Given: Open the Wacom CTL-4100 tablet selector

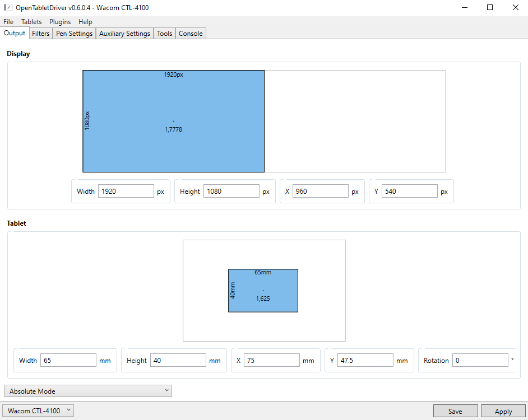Looking at the screenshot, I should tap(39, 411).
